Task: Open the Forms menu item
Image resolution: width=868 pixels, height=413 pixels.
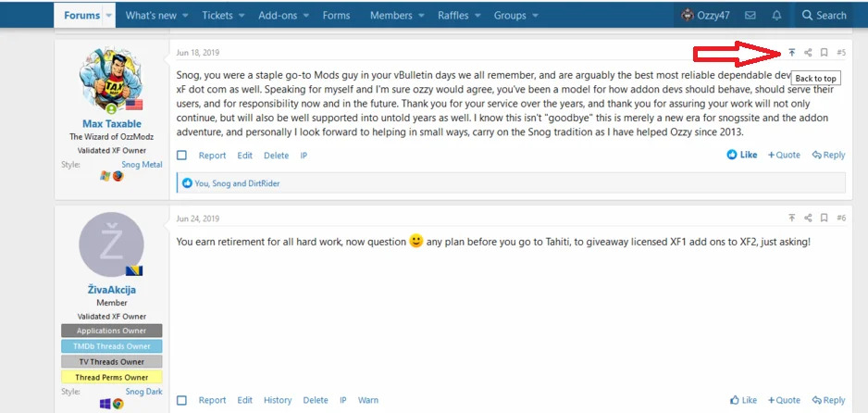Action: click(336, 16)
